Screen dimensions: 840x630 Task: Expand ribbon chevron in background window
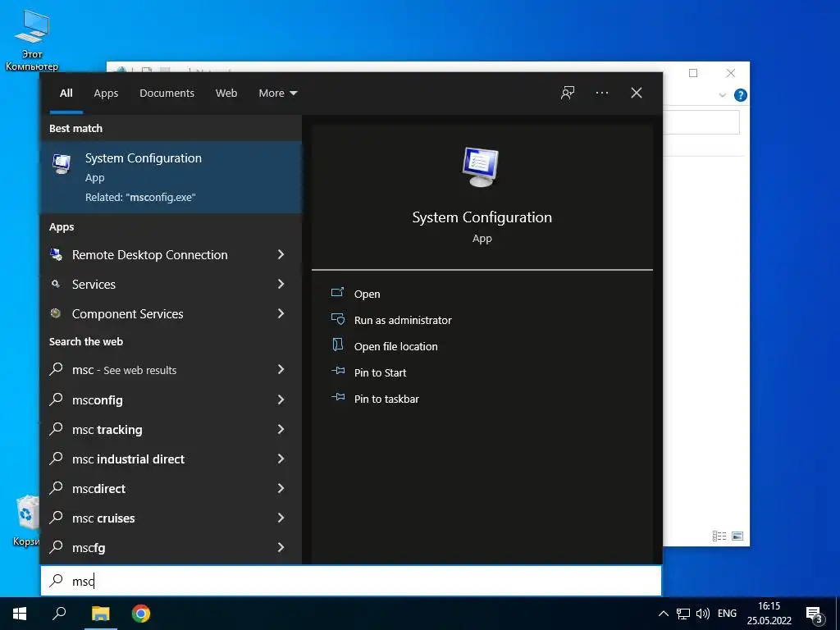click(722, 95)
